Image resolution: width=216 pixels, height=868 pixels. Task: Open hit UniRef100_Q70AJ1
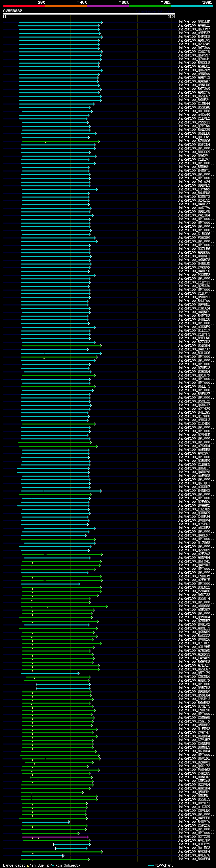click(x=194, y=59)
